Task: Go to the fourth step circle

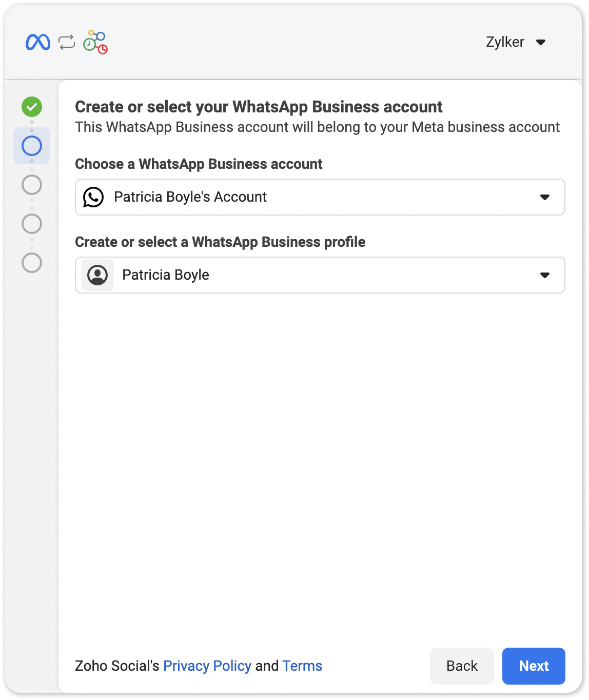Action: [32, 224]
